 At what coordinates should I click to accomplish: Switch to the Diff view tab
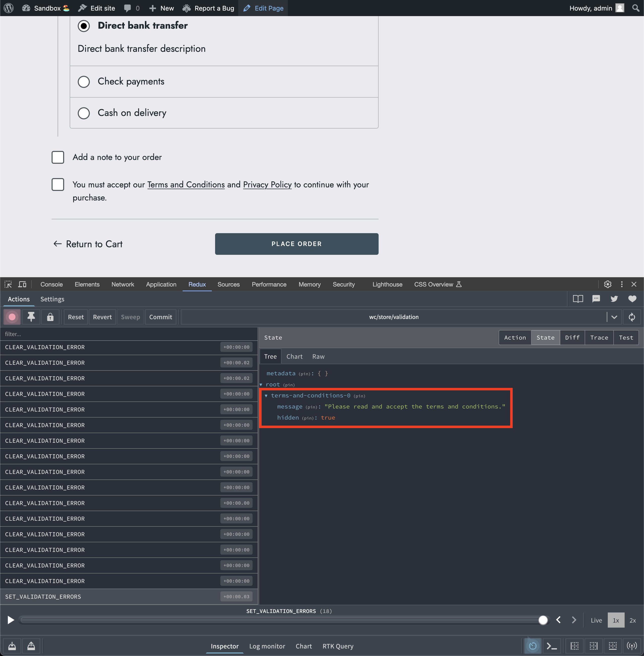[x=572, y=338]
